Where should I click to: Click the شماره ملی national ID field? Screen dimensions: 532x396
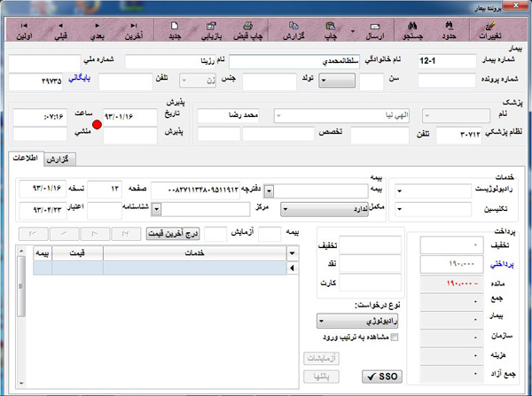click(x=44, y=63)
